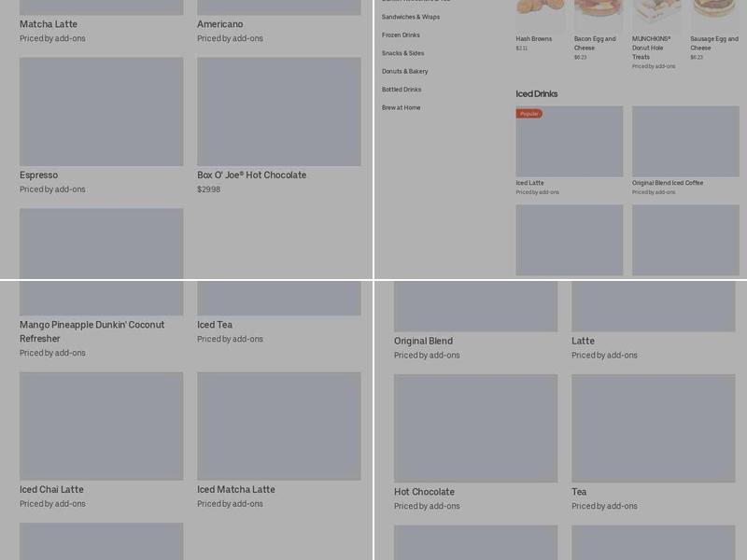Image resolution: width=747 pixels, height=560 pixels.
Task: Choose the Iced Matcha Latte image
Action: (278, 427)
